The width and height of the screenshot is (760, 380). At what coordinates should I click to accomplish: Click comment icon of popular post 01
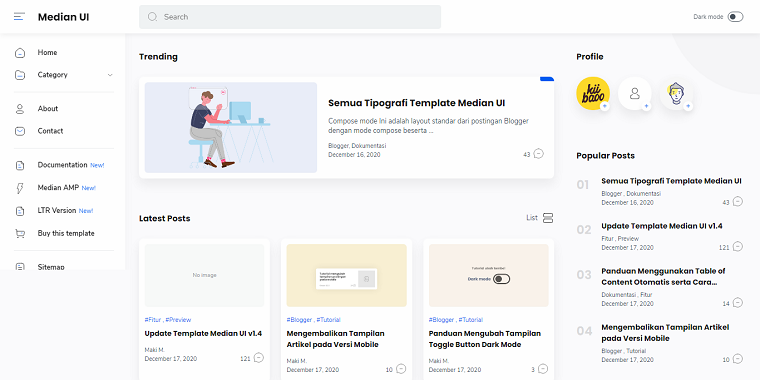pos(737,202)
